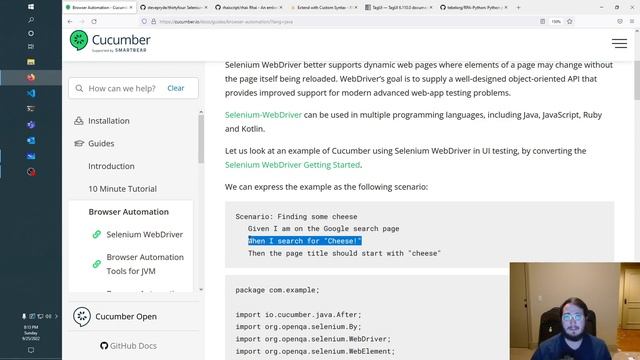
Task: Open Guides section in sidebar
Action: point(101,143)
